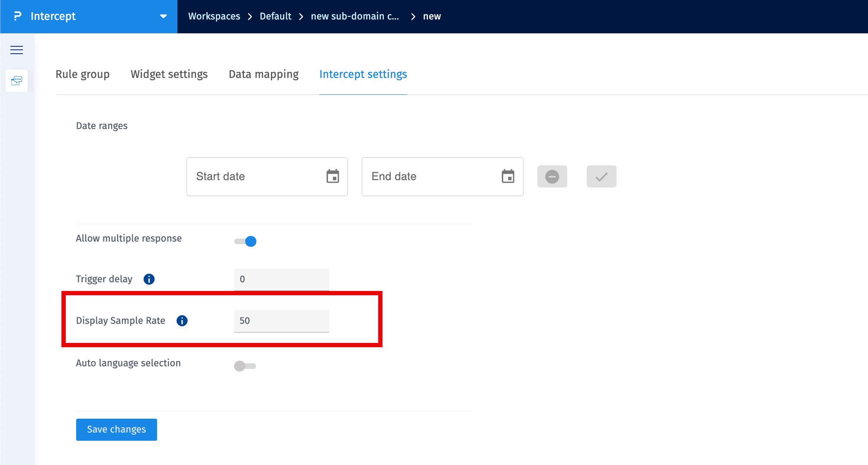Select the Intercept settings tab

pos(363,74)
